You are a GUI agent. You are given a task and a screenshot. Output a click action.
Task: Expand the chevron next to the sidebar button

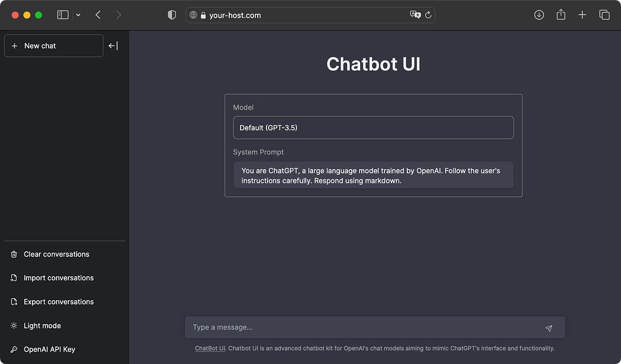[x=78, y=14]
